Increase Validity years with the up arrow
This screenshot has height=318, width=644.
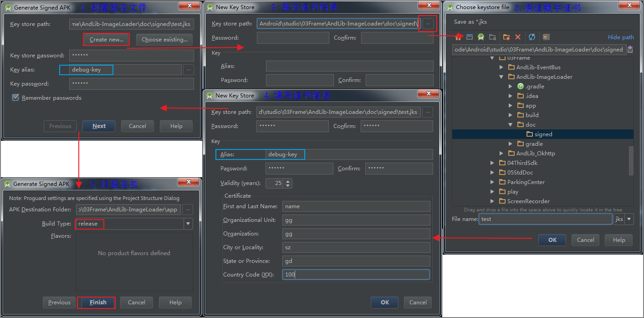pos(288,181)
